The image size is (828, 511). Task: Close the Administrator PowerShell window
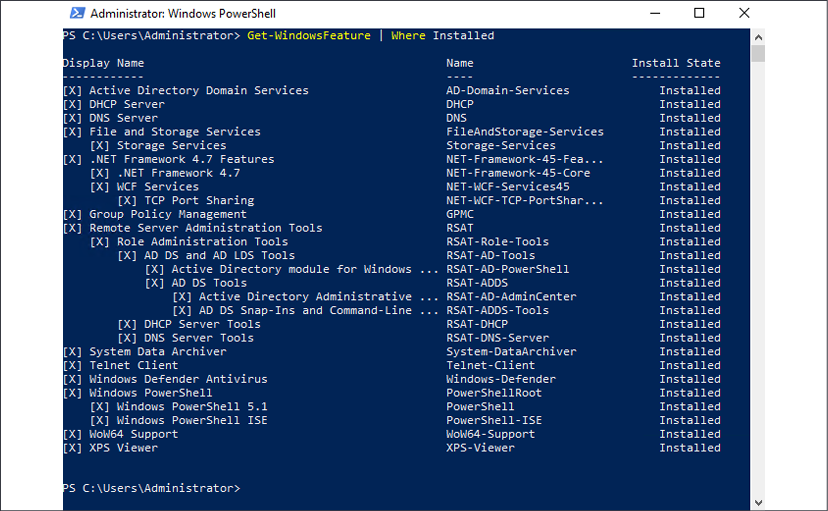click(x=744, y=13)
